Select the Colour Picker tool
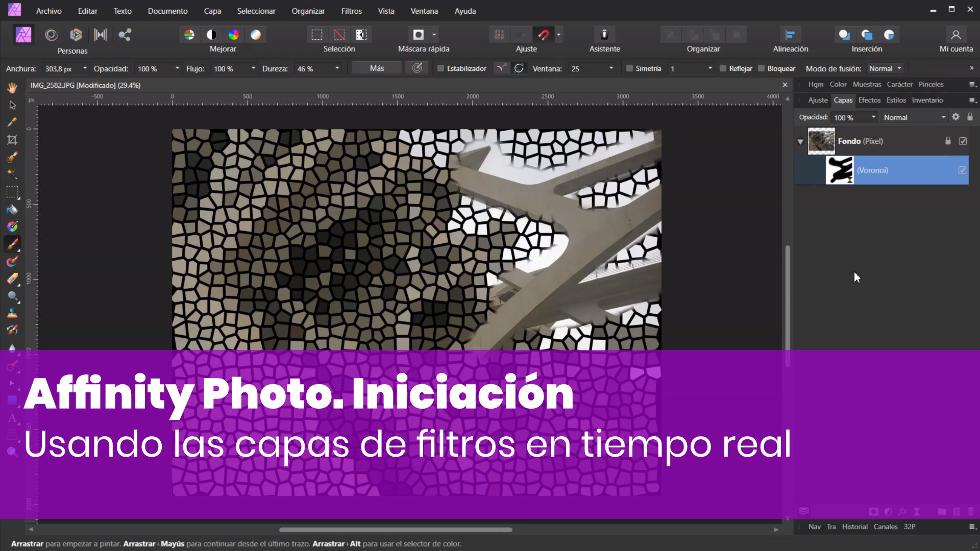Screen dimensions: 980x551 (12, 122)
